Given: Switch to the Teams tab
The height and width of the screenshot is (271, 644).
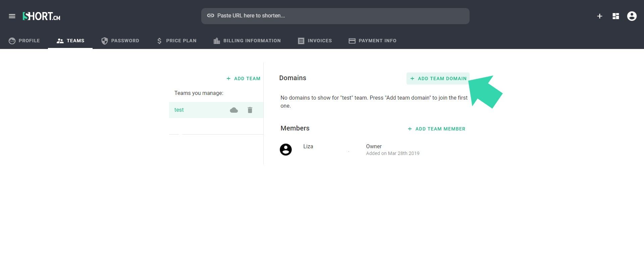Looking at the screenshot, I should (x=70, y=41).
